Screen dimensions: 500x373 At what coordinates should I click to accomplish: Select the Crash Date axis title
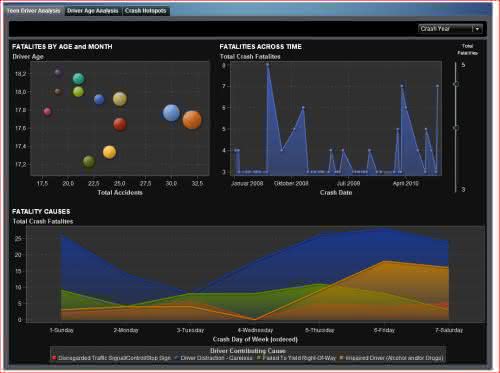coord(336,193)
